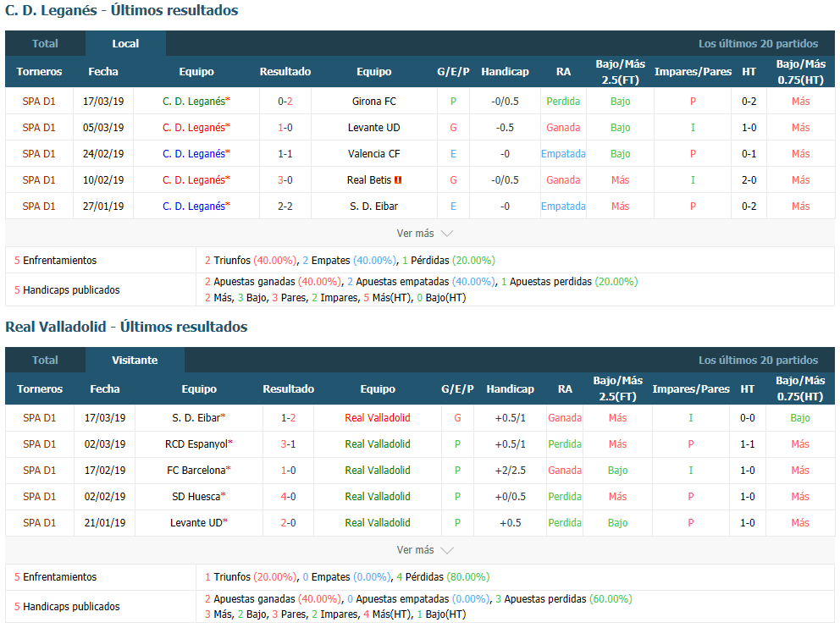This screenshot has height=628, width=840.
Task: Click Perdida in the Girona FC row
Action: click(563, 102)
